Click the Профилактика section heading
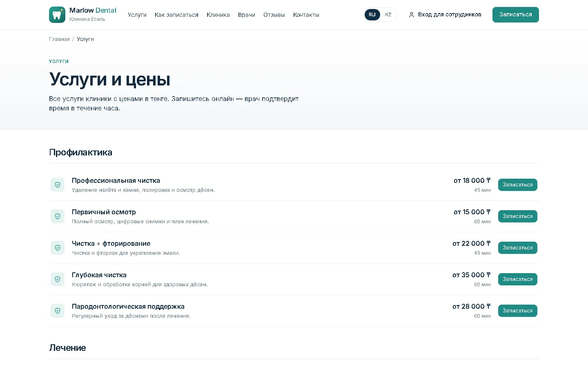Viewport: 588px width, 368px height. [80, 153]
